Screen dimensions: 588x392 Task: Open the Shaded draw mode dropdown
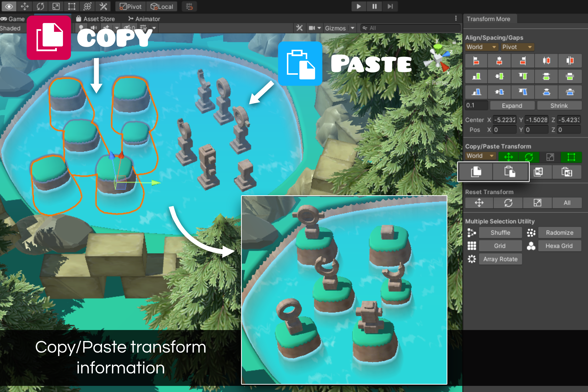[x=11, y=28]
